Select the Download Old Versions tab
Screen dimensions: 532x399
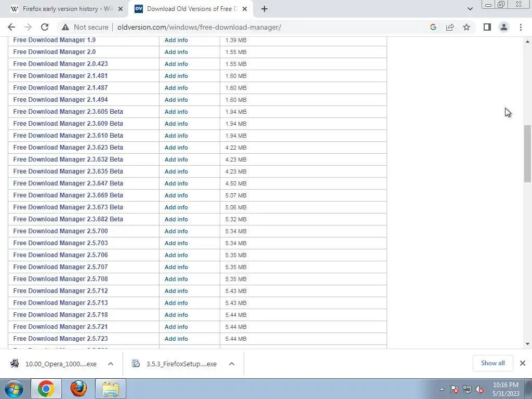pyautogui.click(x=190, y=9)
